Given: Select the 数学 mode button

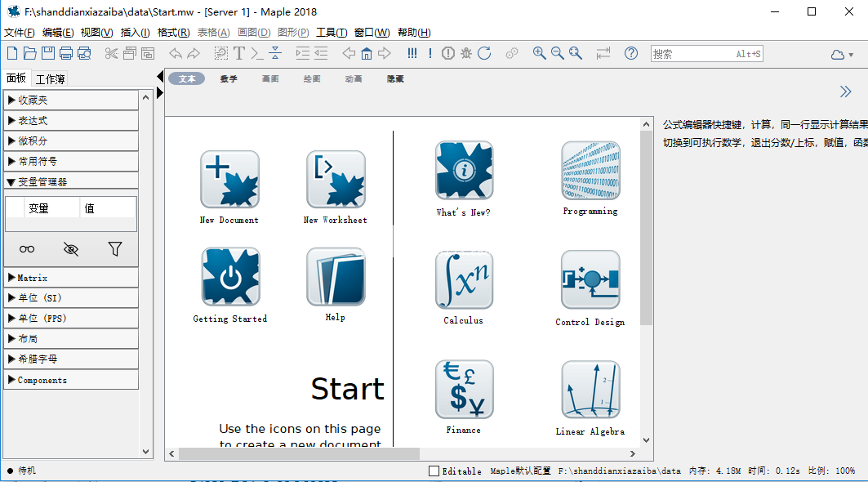Looking at the screenshot, I should click(x=229, y=78).
